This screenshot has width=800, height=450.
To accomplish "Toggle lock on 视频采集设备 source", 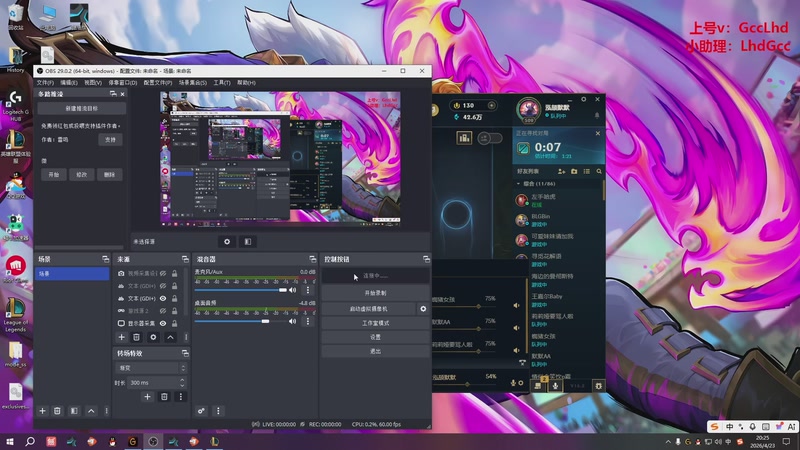I will [x=174, y=273].
